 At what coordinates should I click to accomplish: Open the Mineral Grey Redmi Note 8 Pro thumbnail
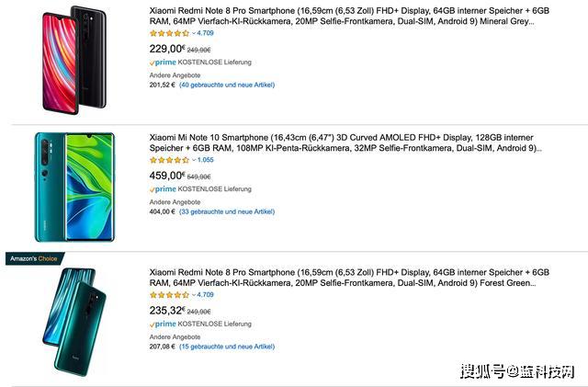[x=74, y=54]
